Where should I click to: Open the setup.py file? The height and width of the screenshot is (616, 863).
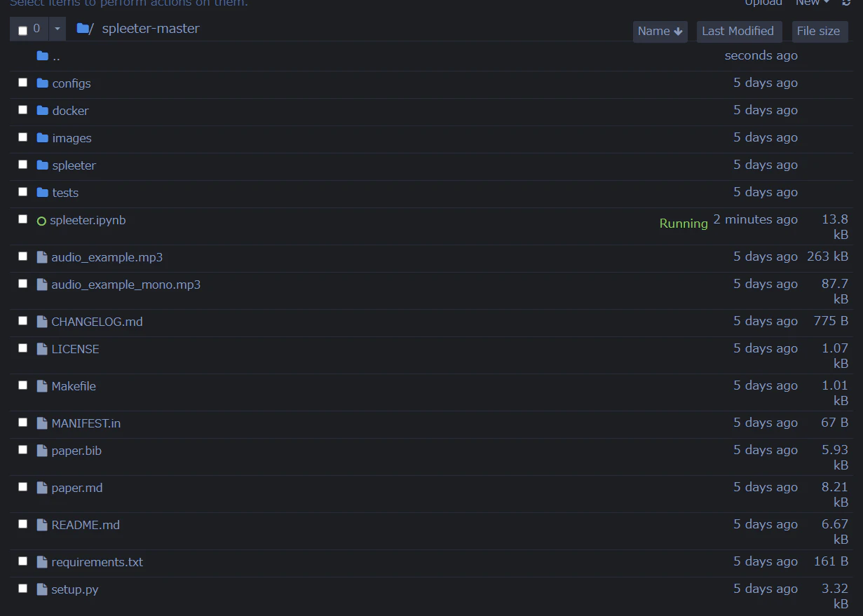coord(75,590)
